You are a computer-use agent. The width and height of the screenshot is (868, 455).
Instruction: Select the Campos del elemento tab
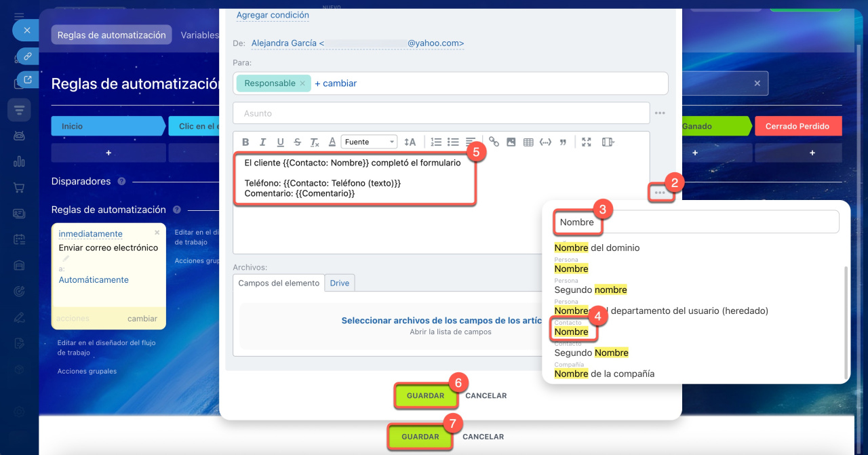(279, 283)
